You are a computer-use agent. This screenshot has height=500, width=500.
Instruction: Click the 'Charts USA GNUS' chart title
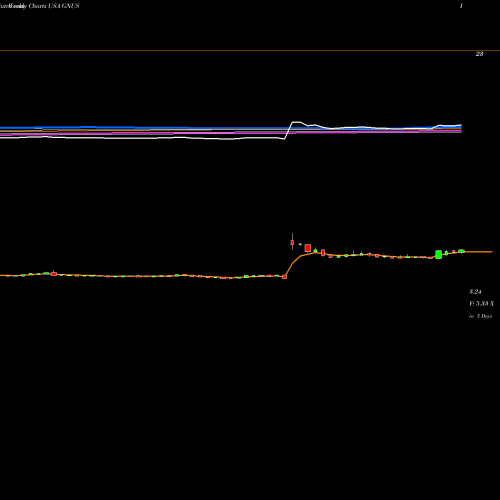coord(54,6)
